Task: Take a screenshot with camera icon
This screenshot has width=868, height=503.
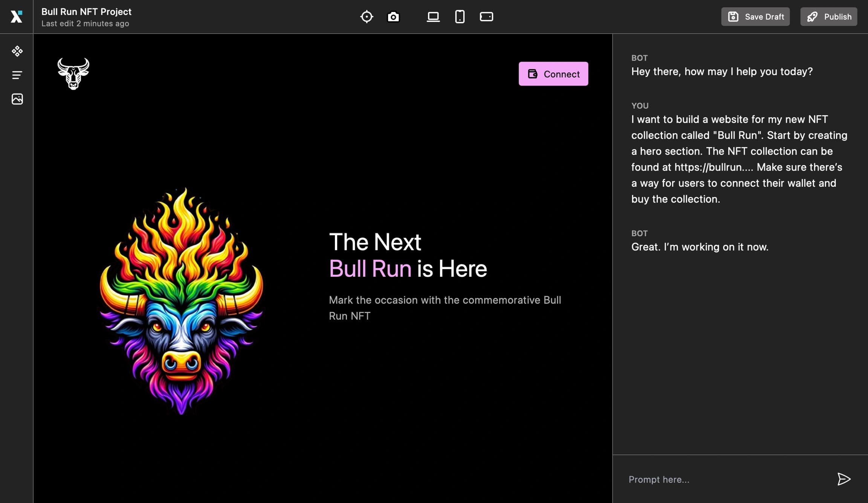Action: (393, 17)
